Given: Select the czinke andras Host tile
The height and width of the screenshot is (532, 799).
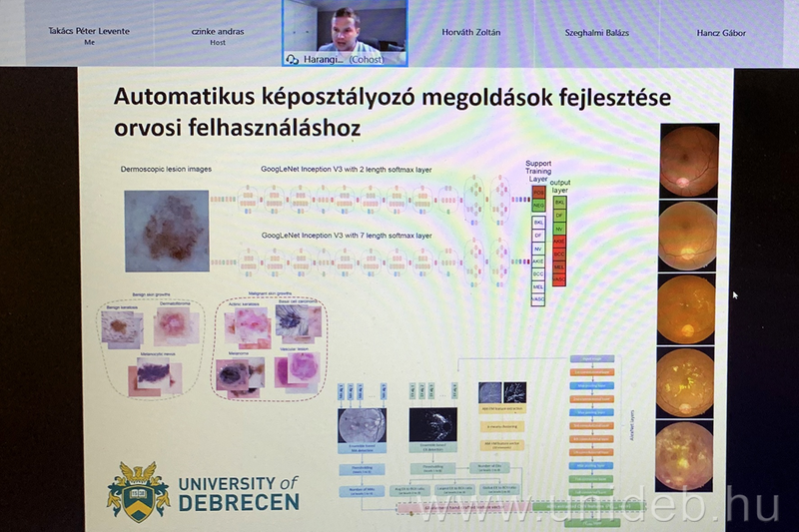Looking at the screenshot, I should click(218, 33).
